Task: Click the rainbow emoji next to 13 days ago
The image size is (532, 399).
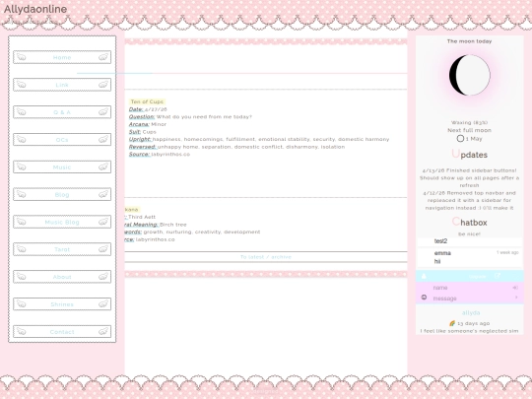Action: 452,323
